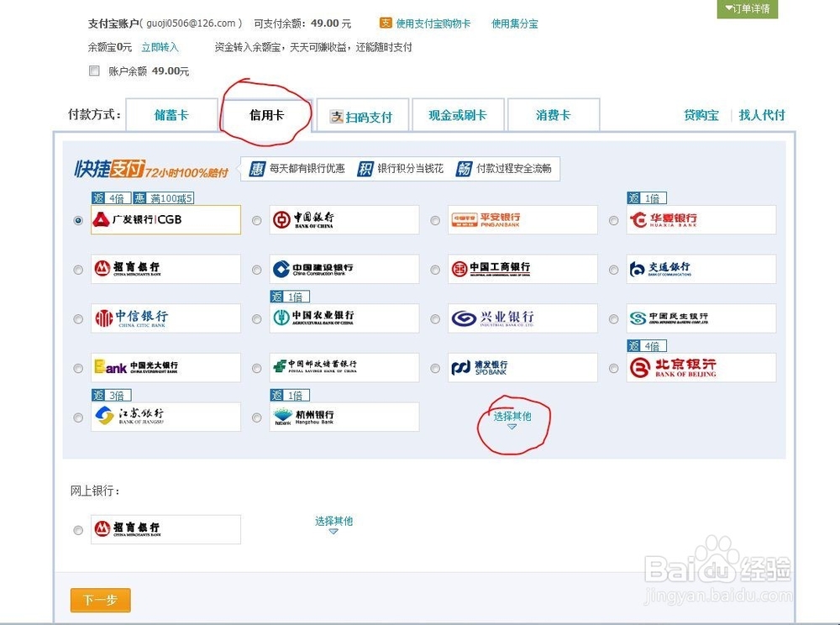
Task: Select the 招商银行 radio under 网上银行
Action: [78, 530]
